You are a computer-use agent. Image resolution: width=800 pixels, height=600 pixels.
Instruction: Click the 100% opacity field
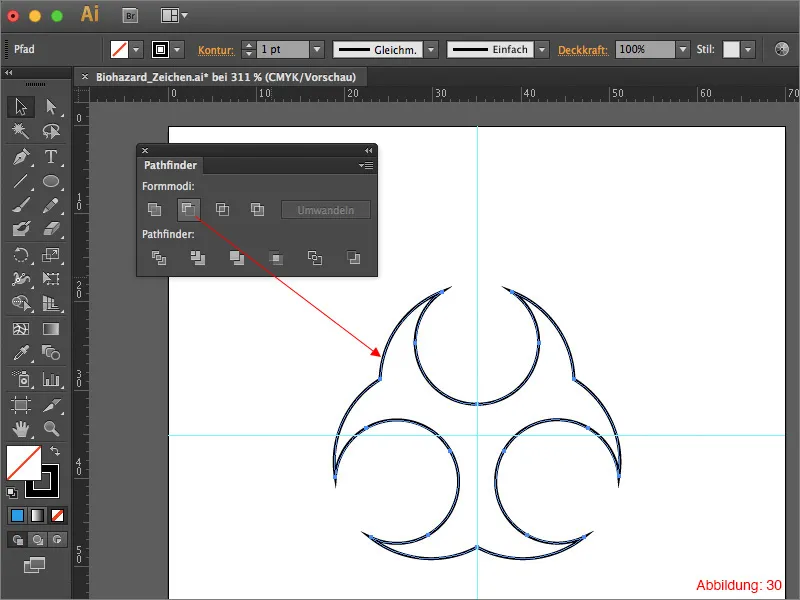pos(645,49)
